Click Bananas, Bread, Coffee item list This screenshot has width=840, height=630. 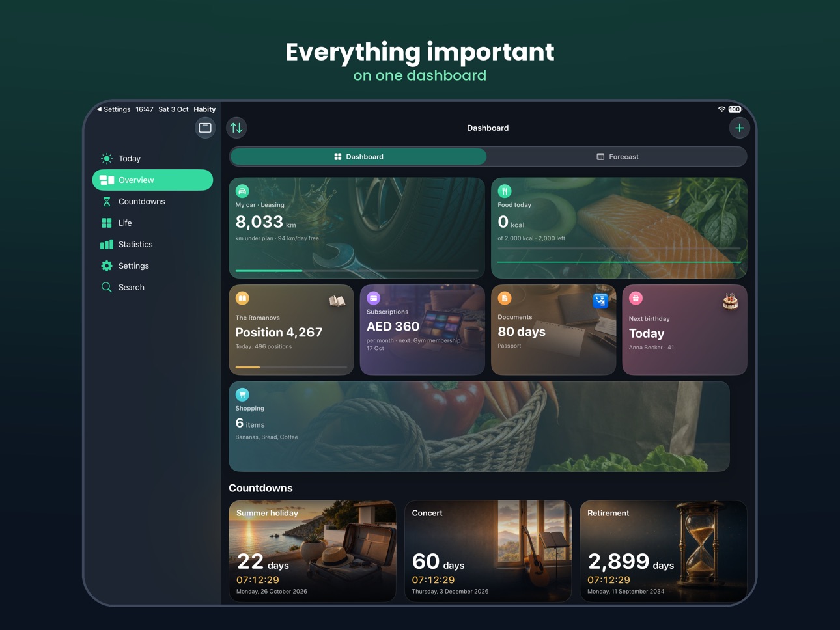point(266,437)
